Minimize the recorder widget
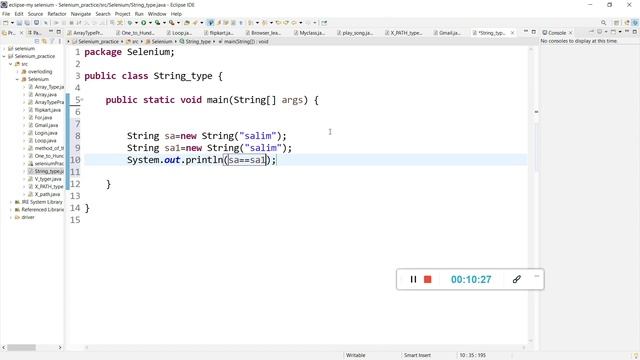Viewport: 640px width, 360px height. pos(537,276)
